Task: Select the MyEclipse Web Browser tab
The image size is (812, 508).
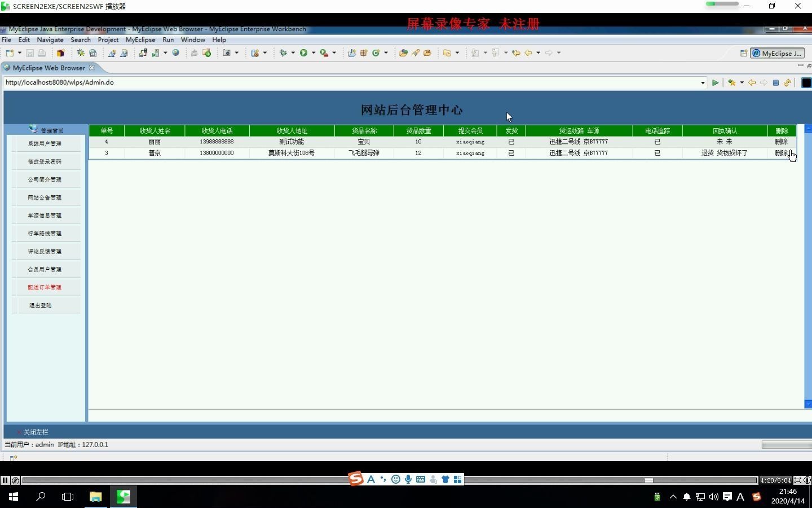Action: [48, 68]
